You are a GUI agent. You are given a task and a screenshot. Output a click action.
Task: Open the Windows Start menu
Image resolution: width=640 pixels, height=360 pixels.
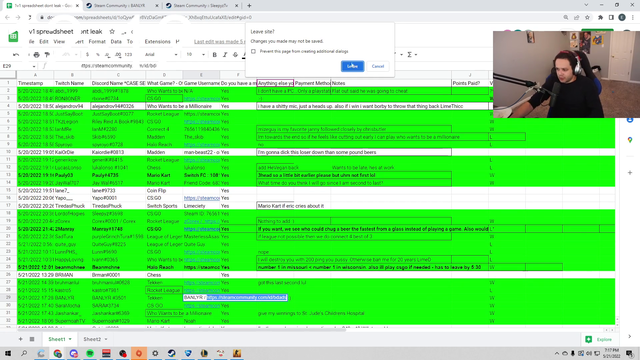coord(8,353)
